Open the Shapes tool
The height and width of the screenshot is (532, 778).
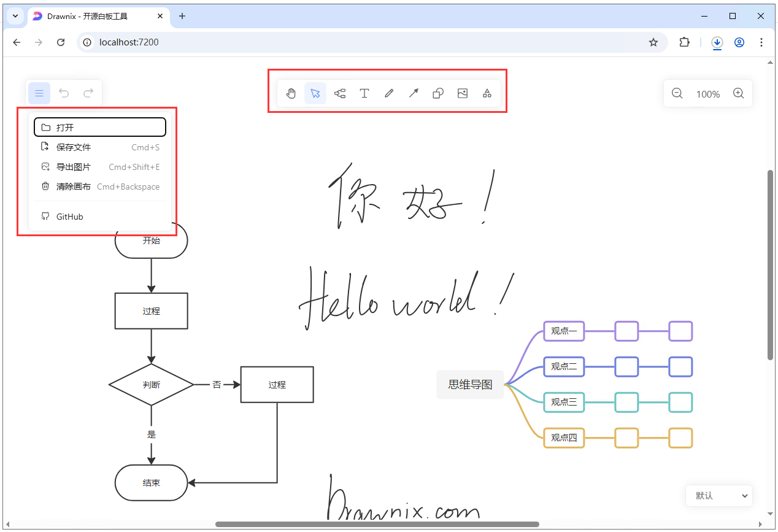tap(438, 93)
